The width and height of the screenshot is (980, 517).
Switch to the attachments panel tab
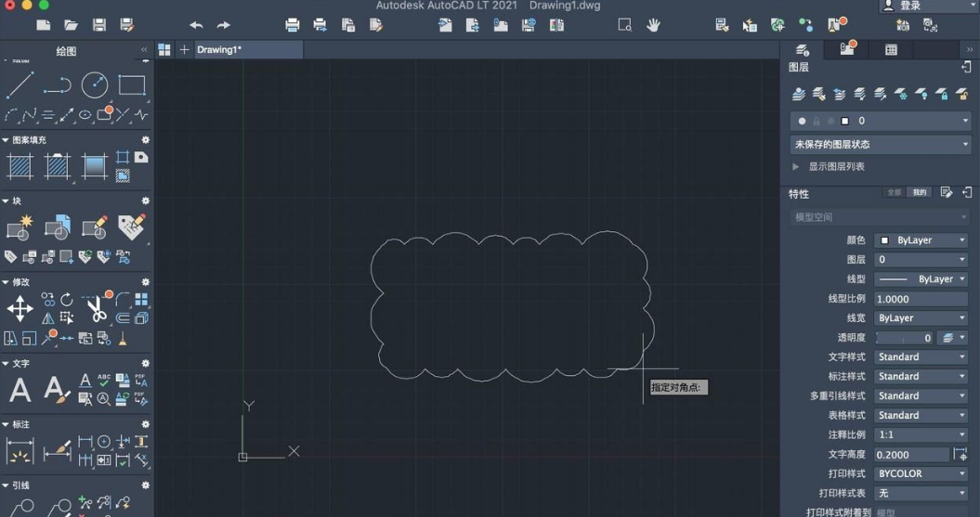pos(847,50)
